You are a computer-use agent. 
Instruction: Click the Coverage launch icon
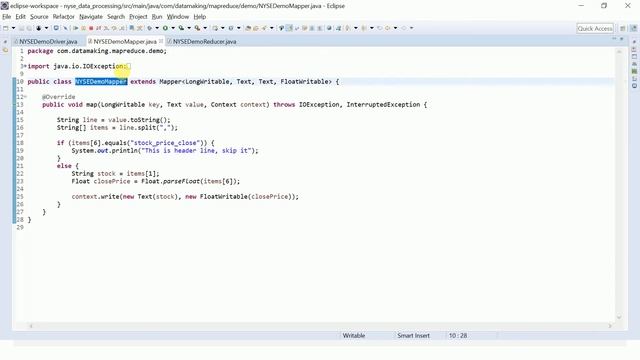(181, 28)
